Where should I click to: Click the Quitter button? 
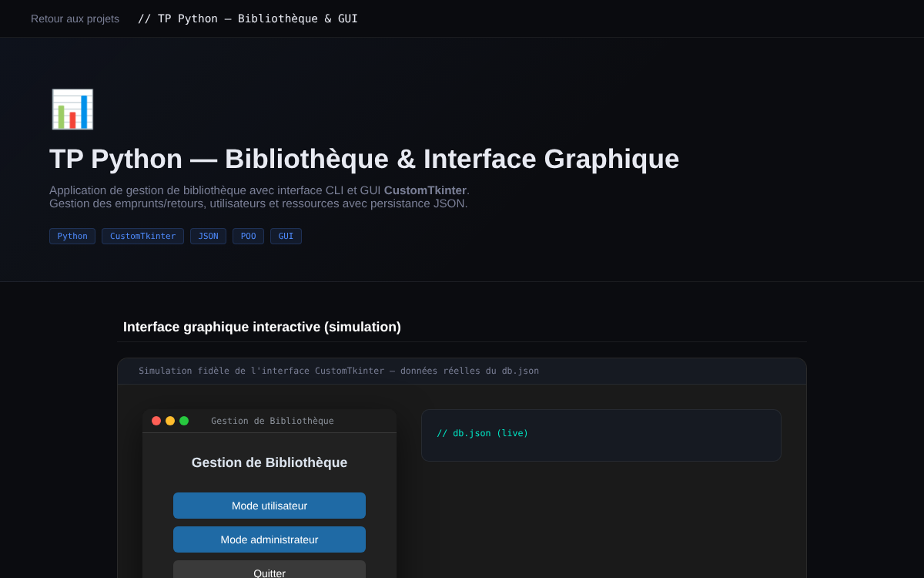269,570
